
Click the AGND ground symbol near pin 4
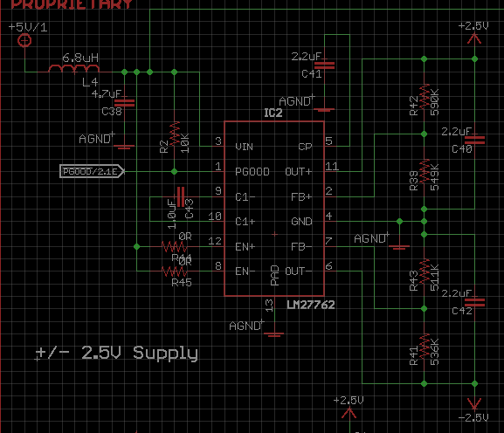[x=399, y=247]
